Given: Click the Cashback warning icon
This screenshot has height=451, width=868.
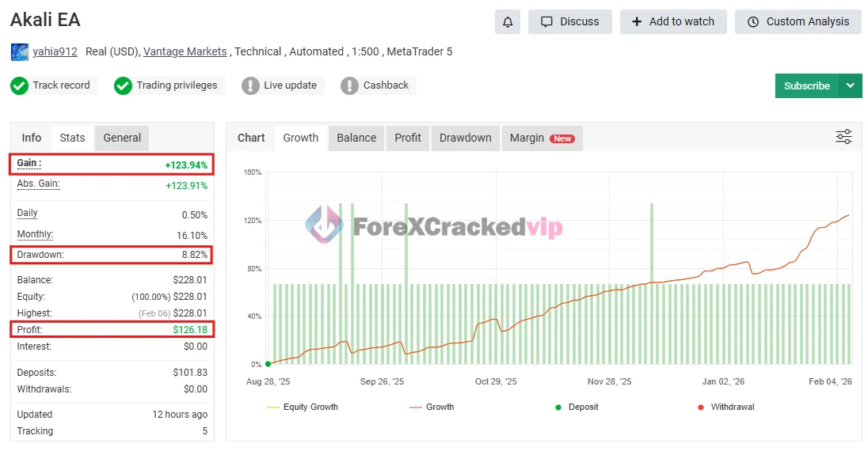Looking at the screenshot, I should pyautogui.click(x=349, y=85).
